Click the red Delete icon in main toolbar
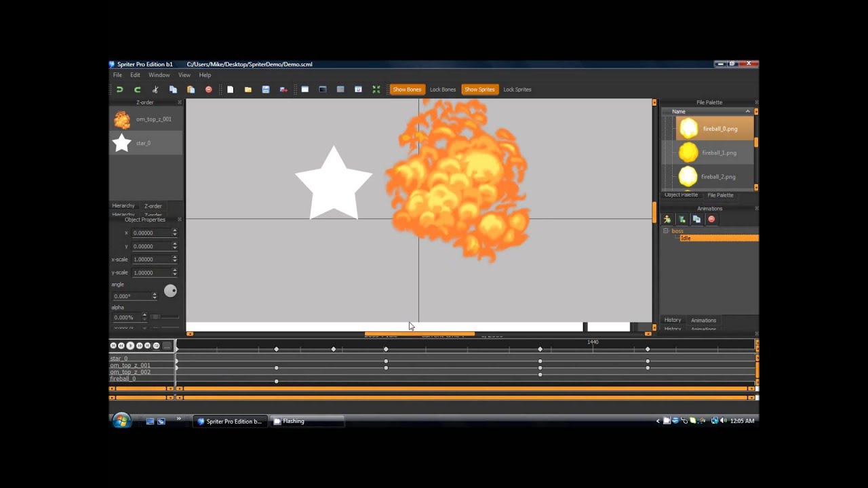Image resolution: width=868 pixels, height=488 pixels. (208, 89)
